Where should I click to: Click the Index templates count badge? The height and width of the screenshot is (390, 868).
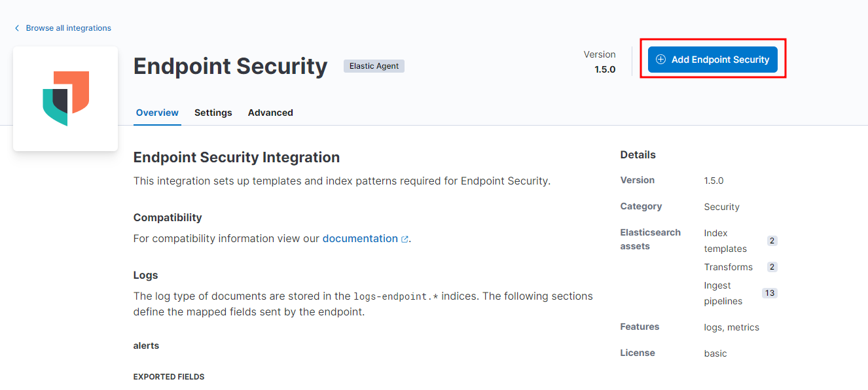(x=772, y=241)
